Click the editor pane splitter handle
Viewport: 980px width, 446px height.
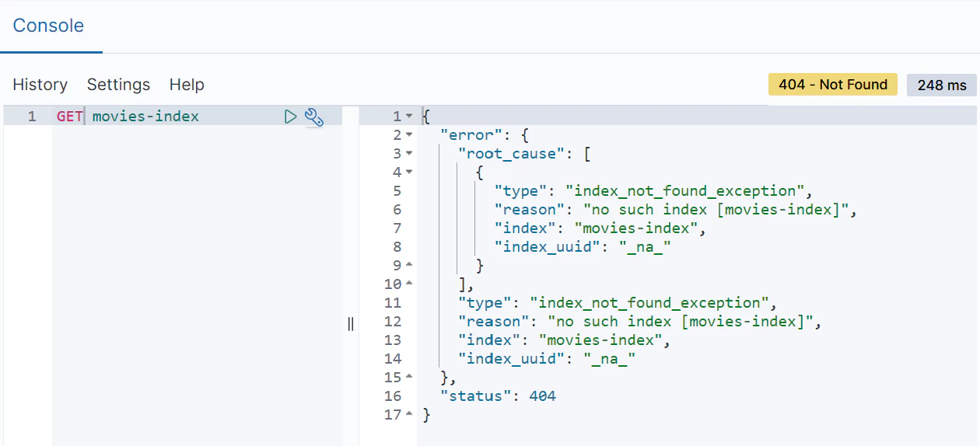351,324
